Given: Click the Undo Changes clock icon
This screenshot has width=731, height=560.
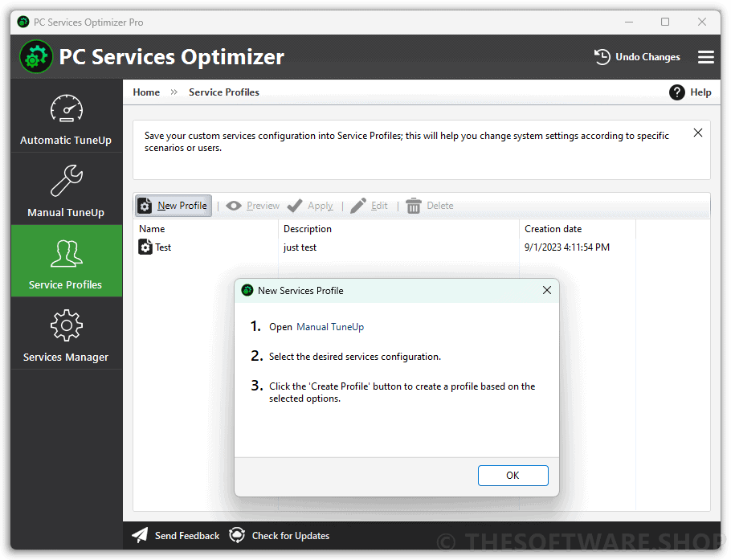Looking at the screenshot, I should click(x=602, y=57).
